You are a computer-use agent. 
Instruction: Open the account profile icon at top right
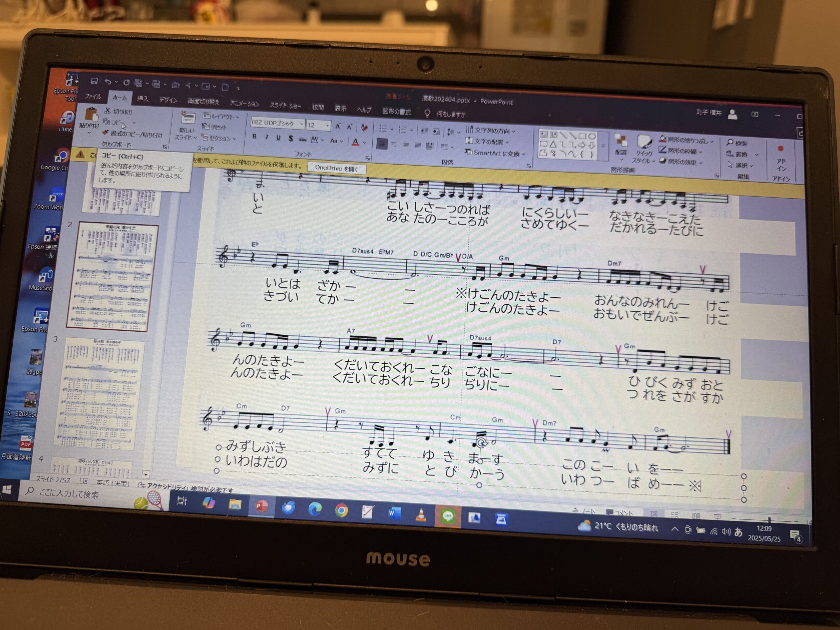point(732,114)
